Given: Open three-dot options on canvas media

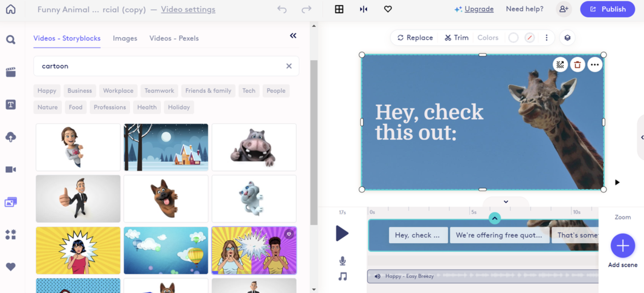Looking at the screenshot, I should point(595,65).
